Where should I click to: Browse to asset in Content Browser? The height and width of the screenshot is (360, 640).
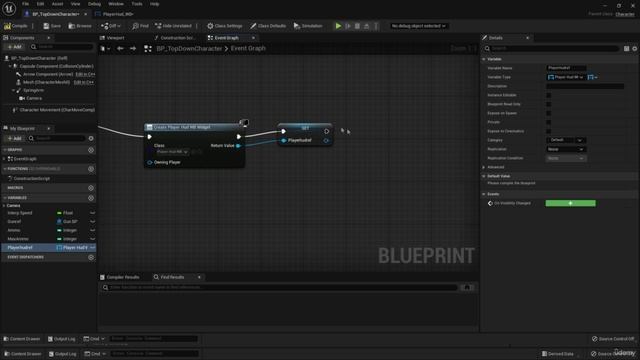pos(80,26)
